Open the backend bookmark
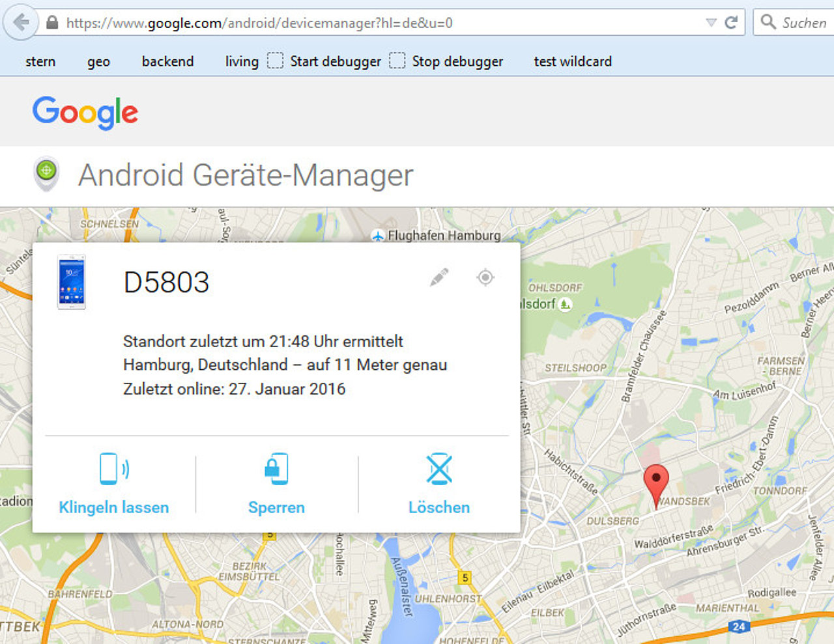The height and width of the screenshot is (644, 834). 167,61
